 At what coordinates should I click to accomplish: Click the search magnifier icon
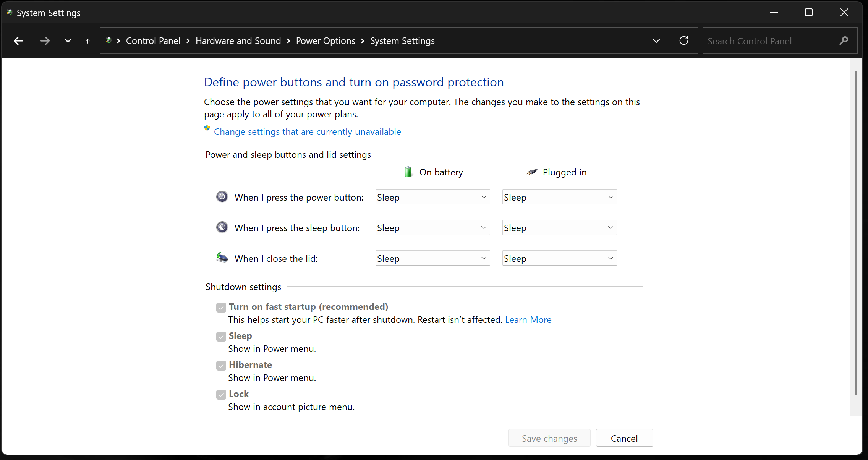(x=844, y=41)
